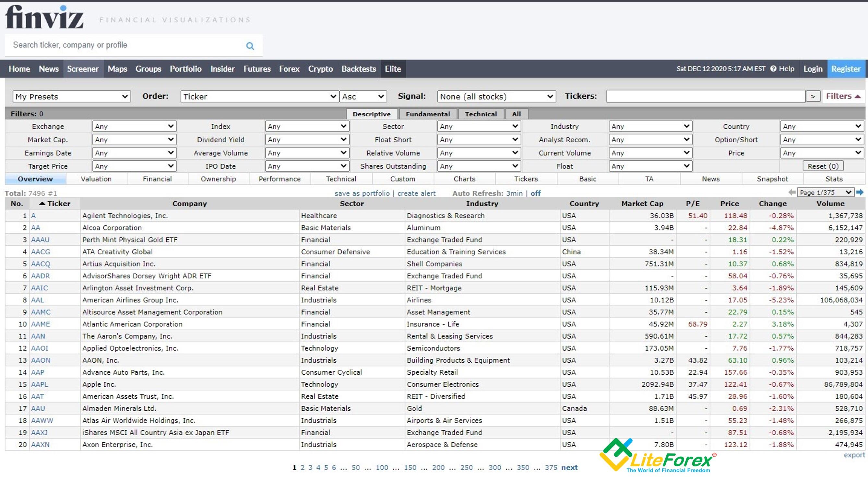868x479 pixels.
Task: Click the Finviz search icon
Action: coord(250,45)
